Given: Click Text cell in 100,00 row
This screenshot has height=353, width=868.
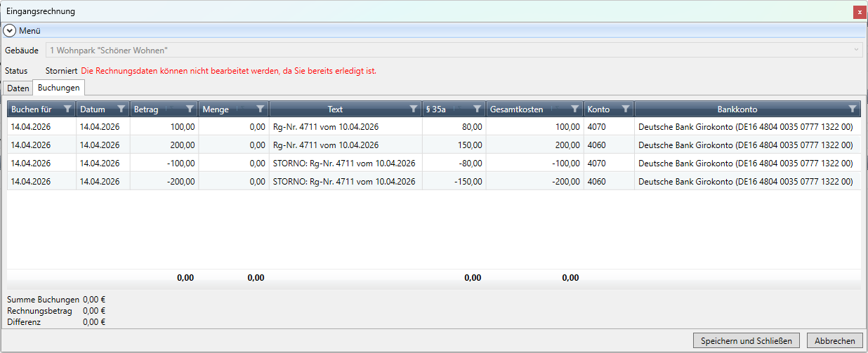Looking at the screenshot, I should 346,127.
